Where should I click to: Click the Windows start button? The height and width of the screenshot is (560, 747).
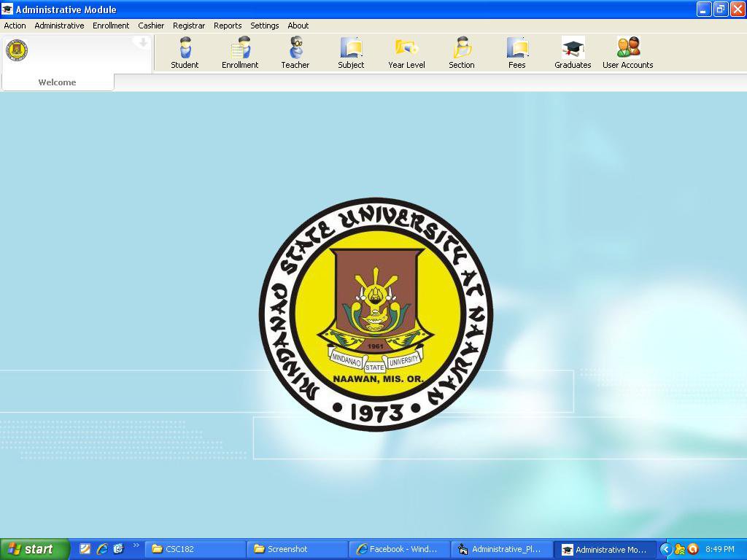35,549
